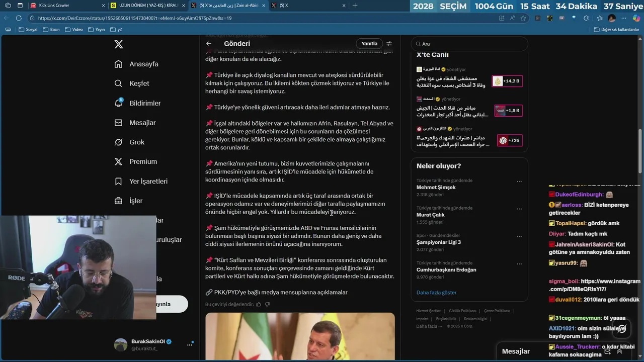Compose new message in Mesajlar drawer

point(607,351)
